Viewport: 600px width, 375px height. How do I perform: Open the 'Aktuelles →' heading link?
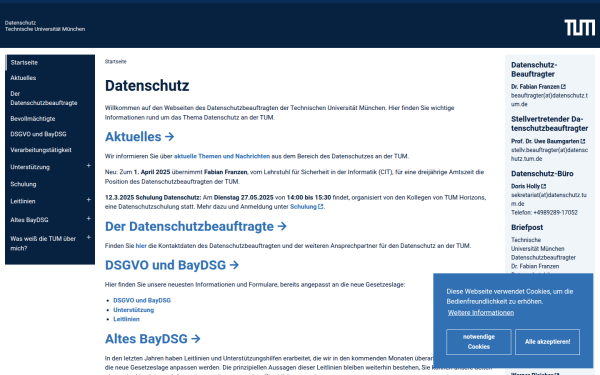click(140, 137)
